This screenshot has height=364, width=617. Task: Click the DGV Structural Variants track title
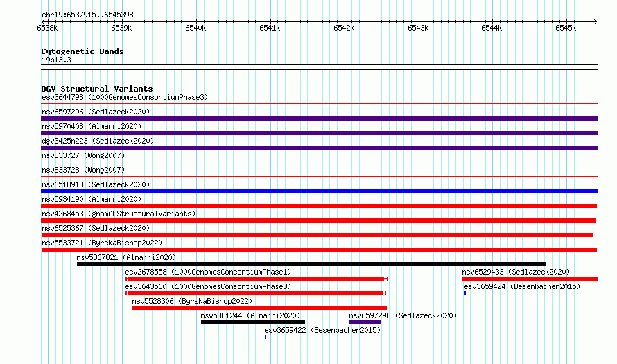[x=97, y=89]
